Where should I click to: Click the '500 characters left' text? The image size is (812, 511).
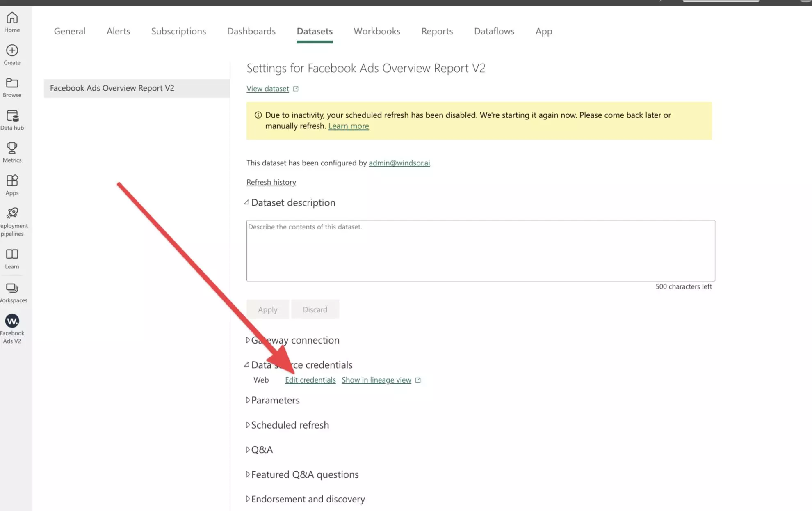click(x=684, y=286)
